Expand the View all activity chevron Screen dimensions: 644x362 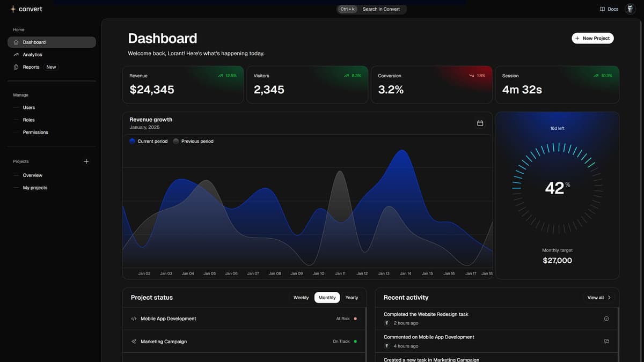609,297
